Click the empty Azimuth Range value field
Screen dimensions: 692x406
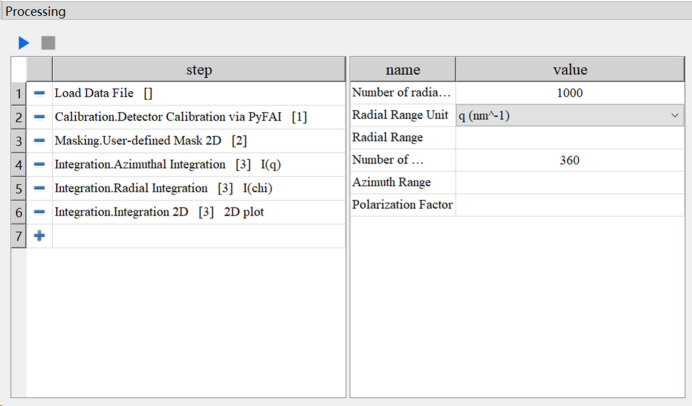click(570, 183)
